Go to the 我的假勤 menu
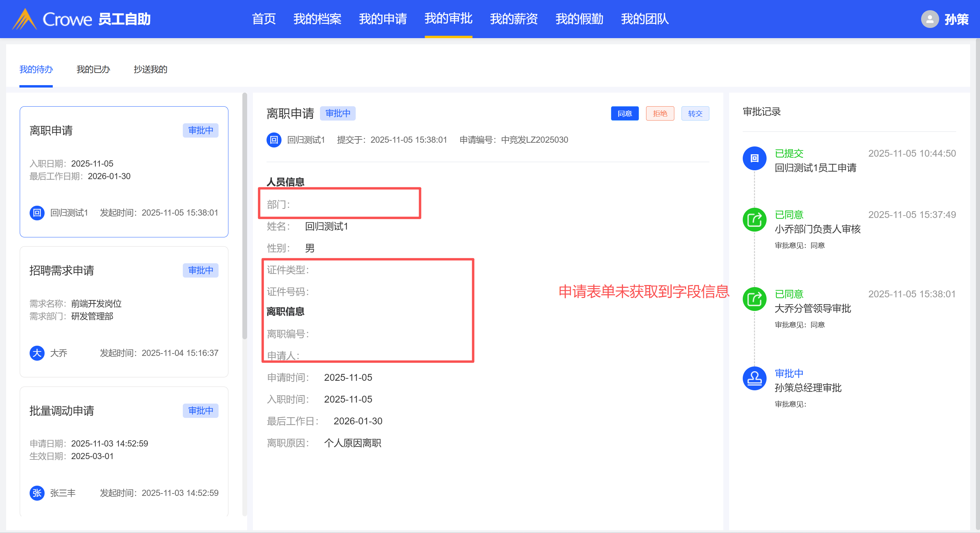 point(579,19)
